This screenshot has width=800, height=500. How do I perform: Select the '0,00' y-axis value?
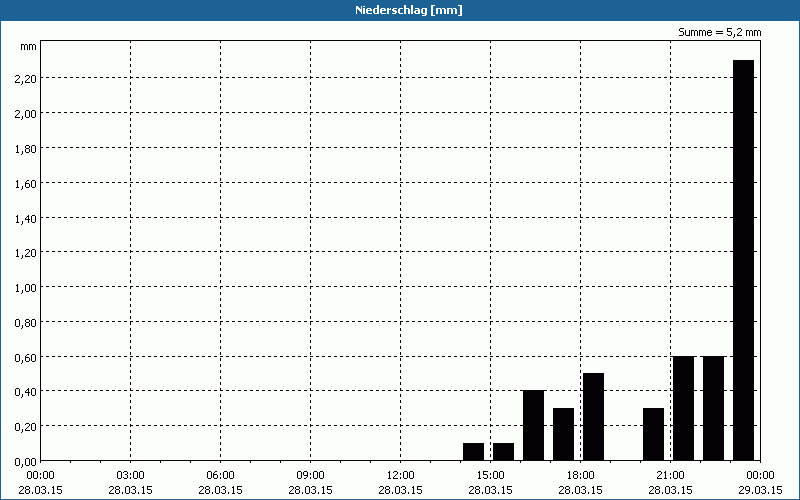coord(27,462)
